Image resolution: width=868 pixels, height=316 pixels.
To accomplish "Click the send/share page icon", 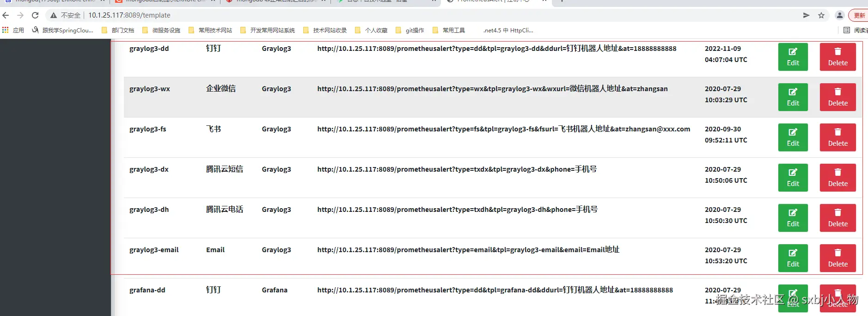I will [806, 15].
